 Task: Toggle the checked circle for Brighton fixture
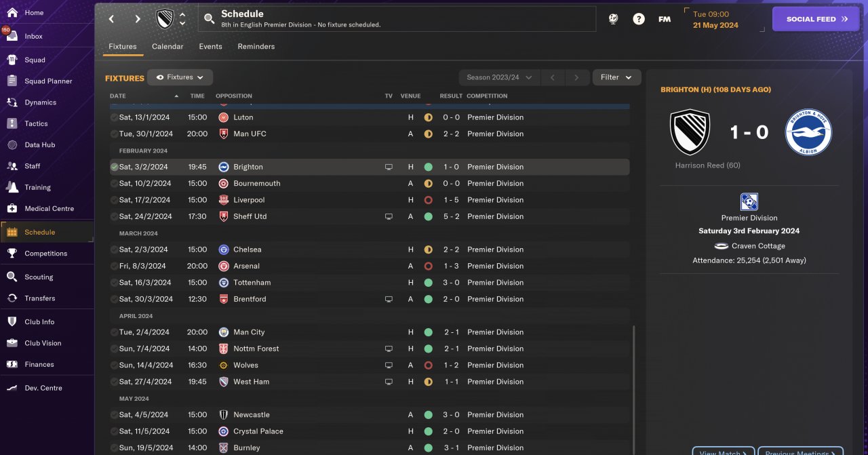coord(114,167)
